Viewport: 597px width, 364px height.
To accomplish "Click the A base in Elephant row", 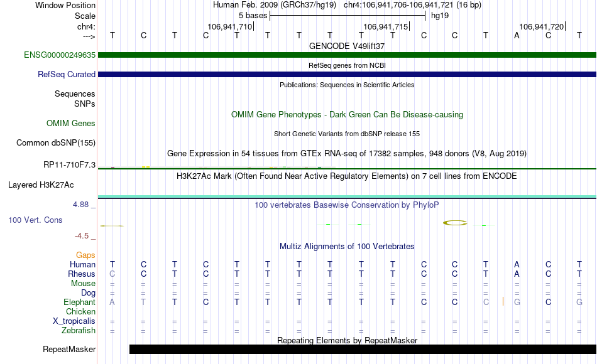I will [112, 302].
